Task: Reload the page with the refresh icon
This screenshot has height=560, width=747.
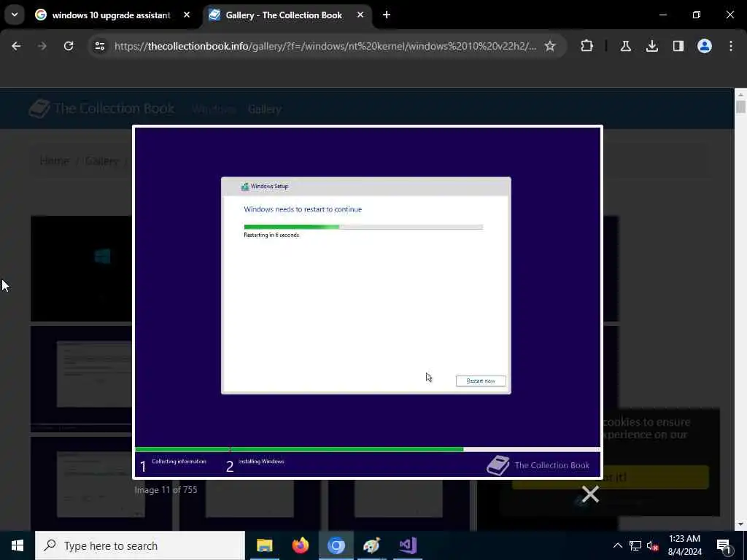Action: coord(69,46)
